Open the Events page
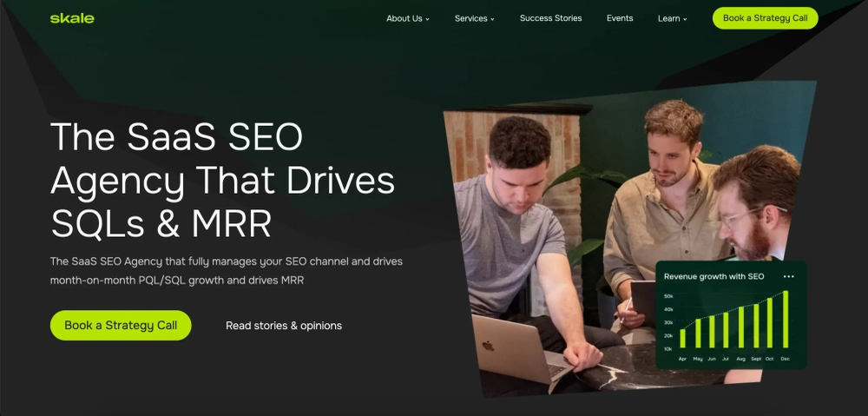 point(620,18)
